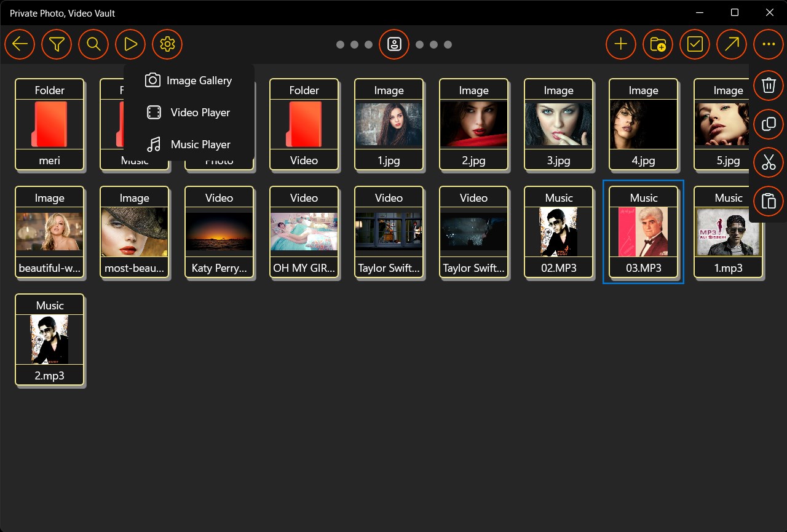The width and height of the screenshot is (787, 532).
Task: Toggle multi-select mode with the checkbox icon
Action: pos(694,44)
